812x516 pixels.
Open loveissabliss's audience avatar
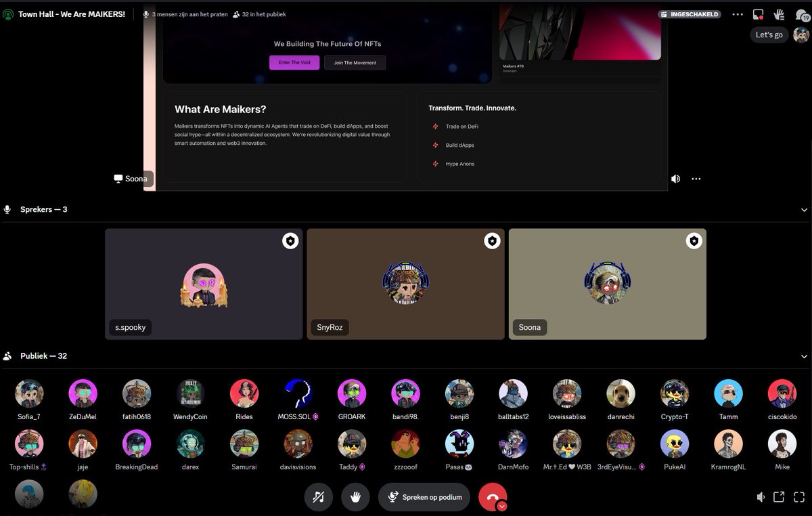[x=567, y=393]
